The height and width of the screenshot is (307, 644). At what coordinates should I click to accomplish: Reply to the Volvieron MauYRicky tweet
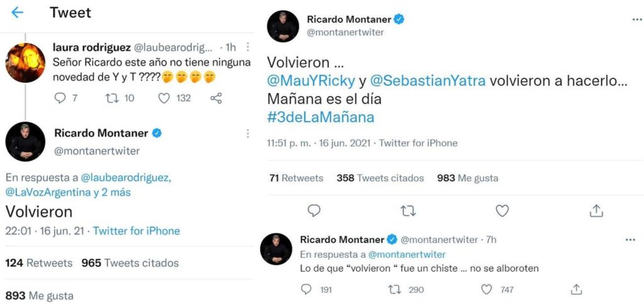(x=314, y=211)
